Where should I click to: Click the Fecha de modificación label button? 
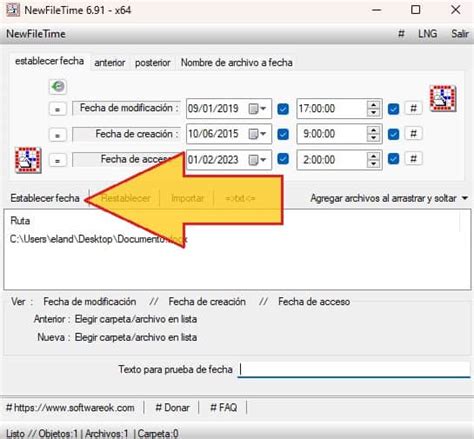[126, 108]
